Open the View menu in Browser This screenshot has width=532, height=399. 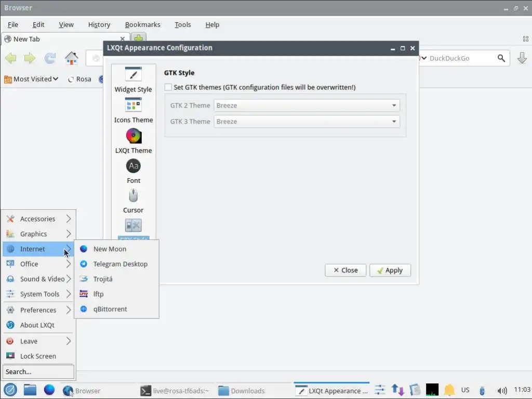(x=66, y=25)
